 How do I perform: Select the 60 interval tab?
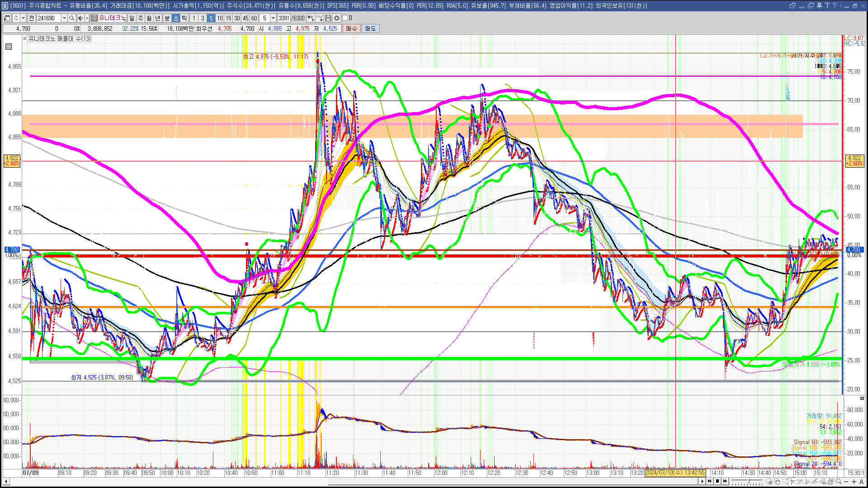(x=254, y=18)
